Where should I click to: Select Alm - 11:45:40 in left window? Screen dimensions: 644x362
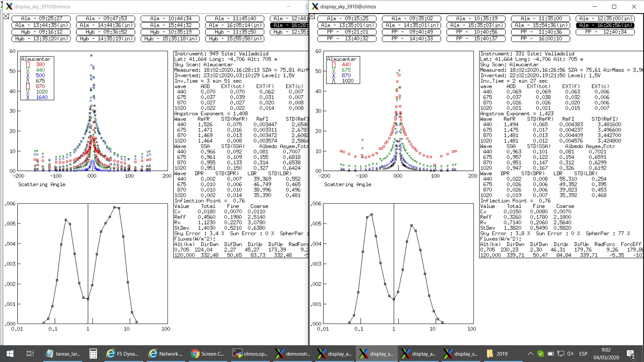coord(235,18)
